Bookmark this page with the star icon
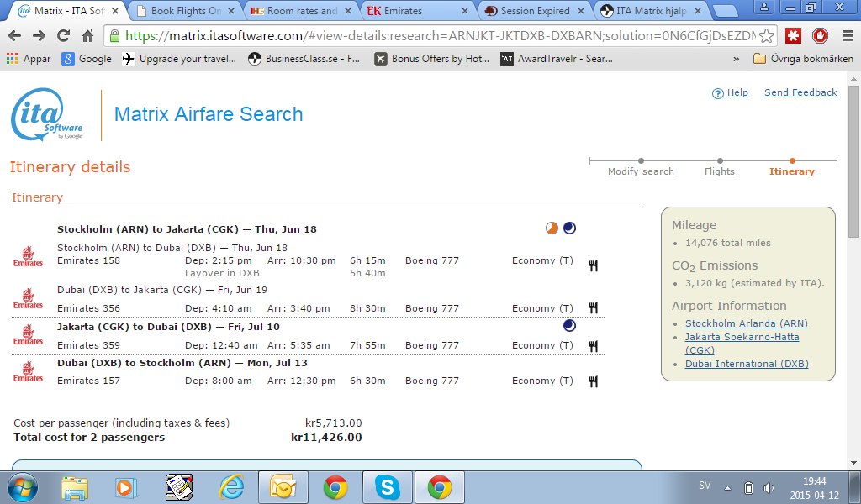The image size is (861, 504). coord(766,36)
